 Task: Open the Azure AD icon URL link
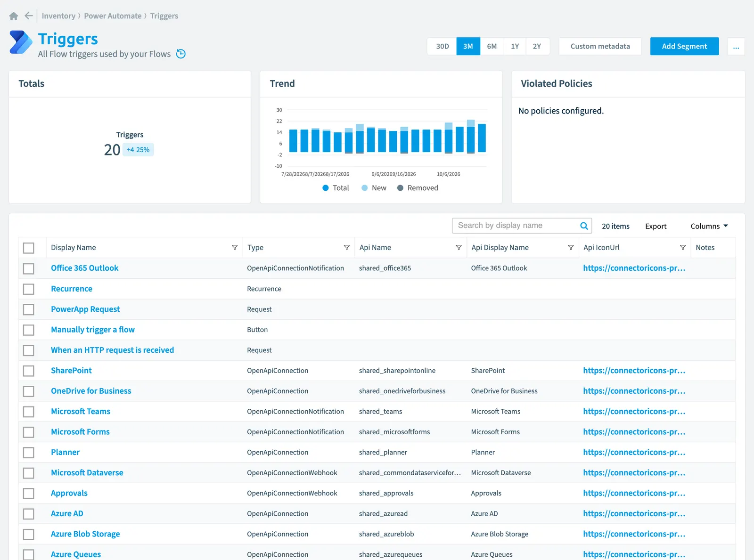(634, 514)
